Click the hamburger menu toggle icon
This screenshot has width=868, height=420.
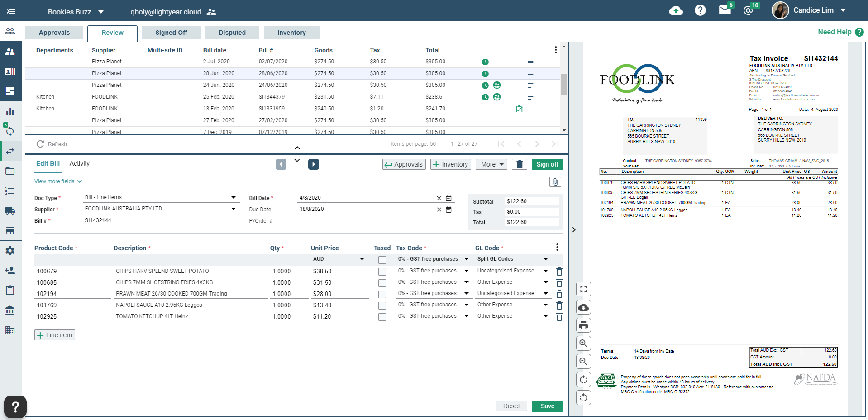click(11, 11)
